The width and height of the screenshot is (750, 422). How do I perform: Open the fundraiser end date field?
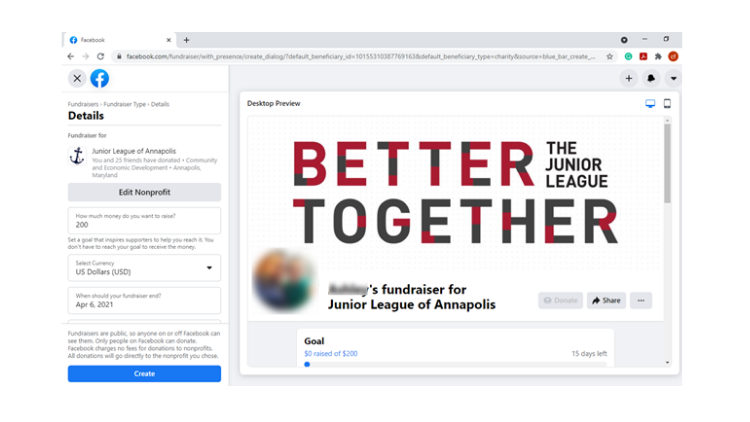pos(144,300)
